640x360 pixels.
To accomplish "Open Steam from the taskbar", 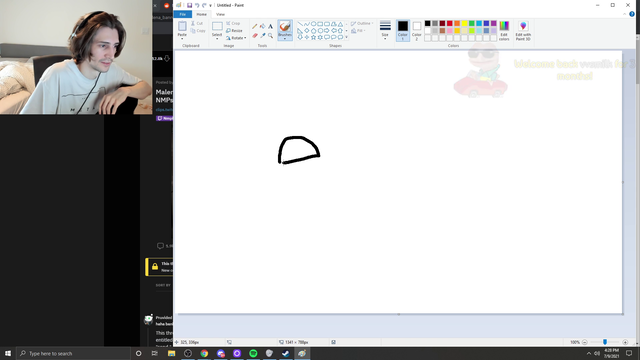I will coord(286,353).
